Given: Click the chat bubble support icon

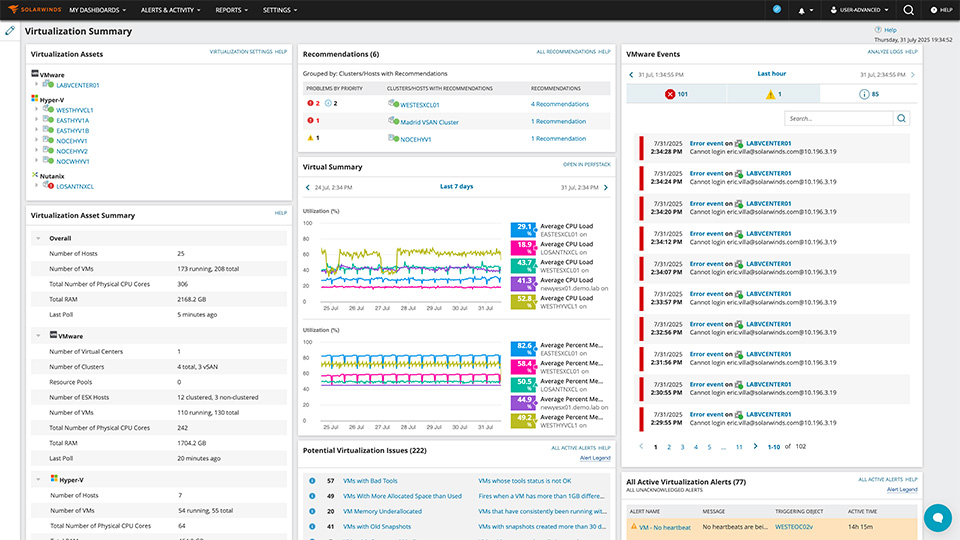Looking at the screenshot, I should pyautogui.click(x=937, y=517).
